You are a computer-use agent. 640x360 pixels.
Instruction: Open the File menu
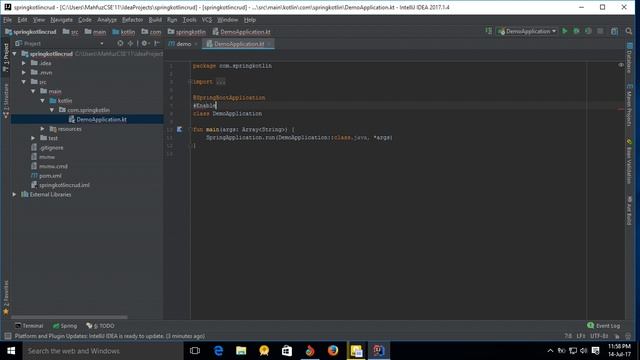pyautogui.click(x=7, y=20)
